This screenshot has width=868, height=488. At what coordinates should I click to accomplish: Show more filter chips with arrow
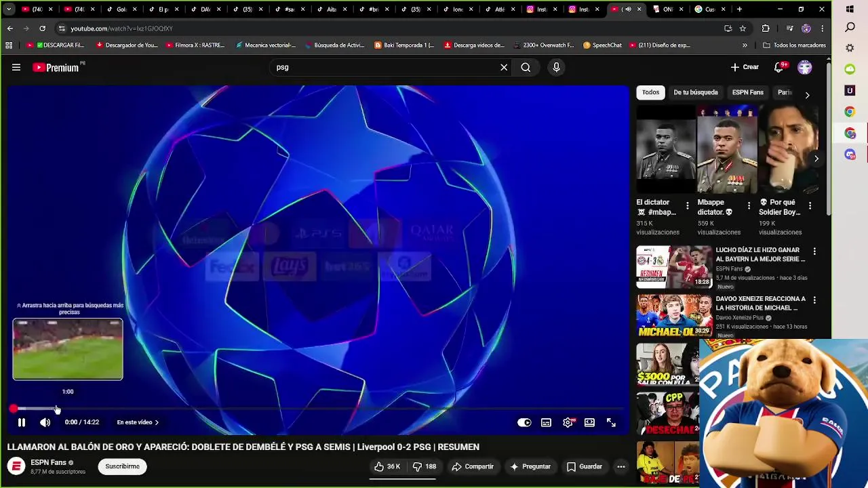click(x=807, y=95)
